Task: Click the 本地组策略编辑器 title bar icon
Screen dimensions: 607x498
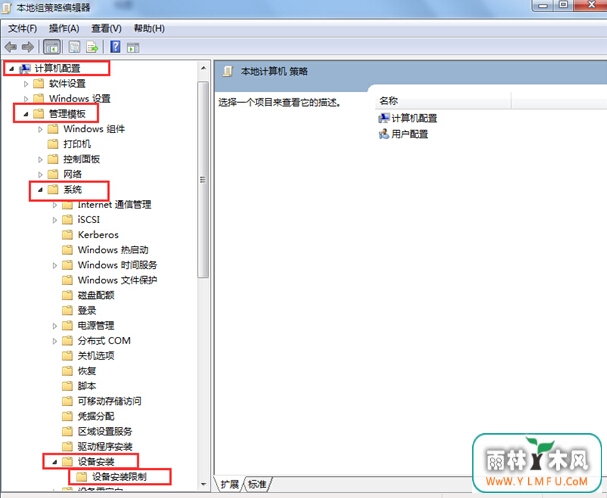Action: point(6,7)
